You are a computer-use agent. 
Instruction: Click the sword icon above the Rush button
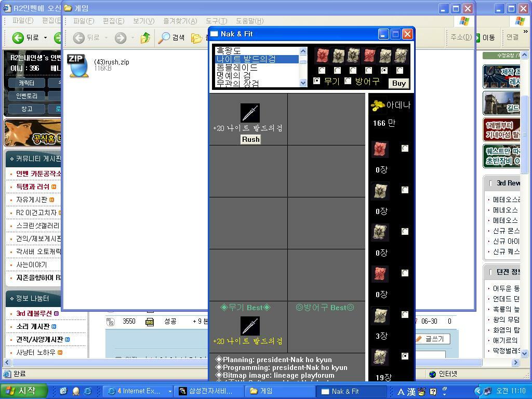[x=250, y=113]
